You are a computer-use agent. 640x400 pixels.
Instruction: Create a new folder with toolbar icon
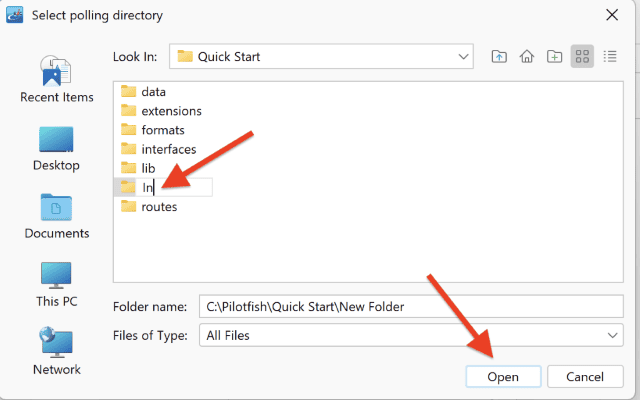pos(554,56)
